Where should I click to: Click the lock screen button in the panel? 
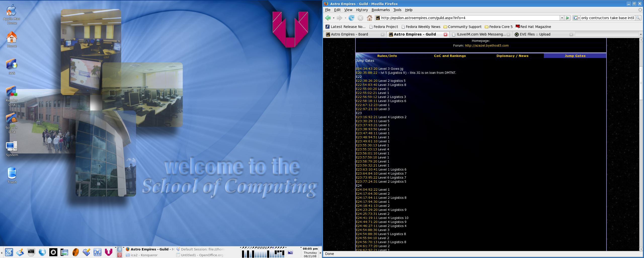click(119, 249)
